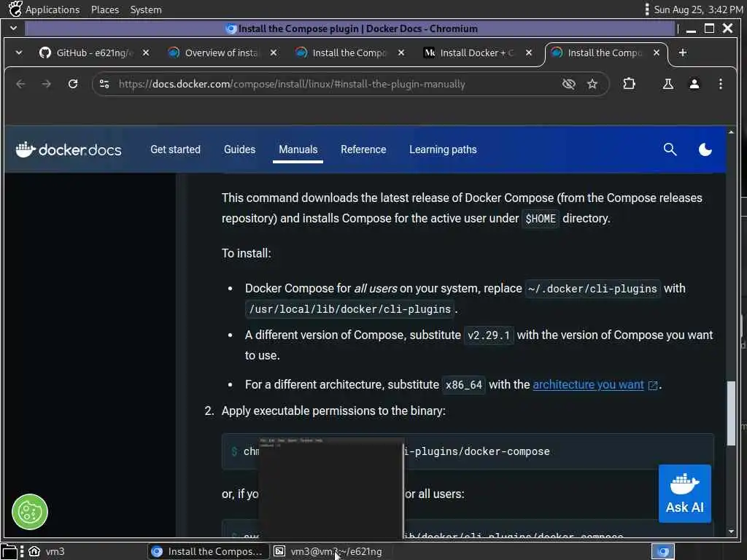Close the GitHub - e621ng tab
Screen dimensions: 747x560
tap(146, 52)
